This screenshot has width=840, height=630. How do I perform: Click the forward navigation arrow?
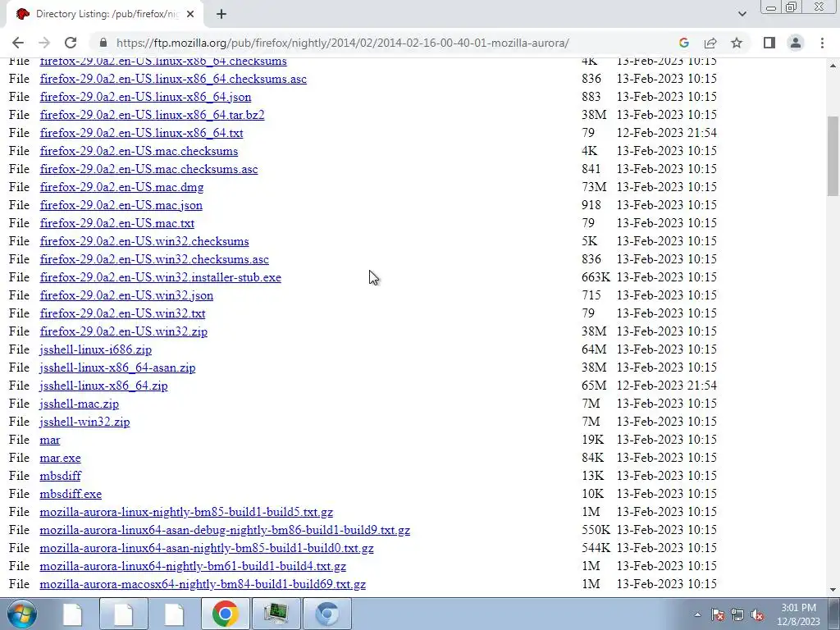click(x=44, y=43)
